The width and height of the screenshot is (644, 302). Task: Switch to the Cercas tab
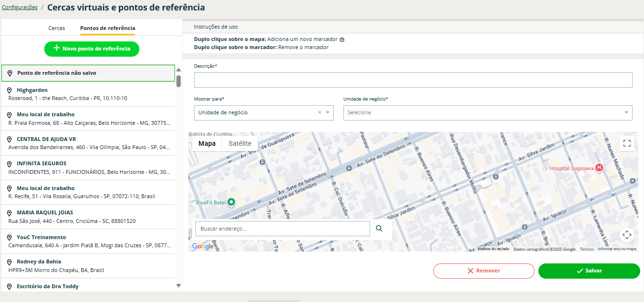tap(57, 28)
